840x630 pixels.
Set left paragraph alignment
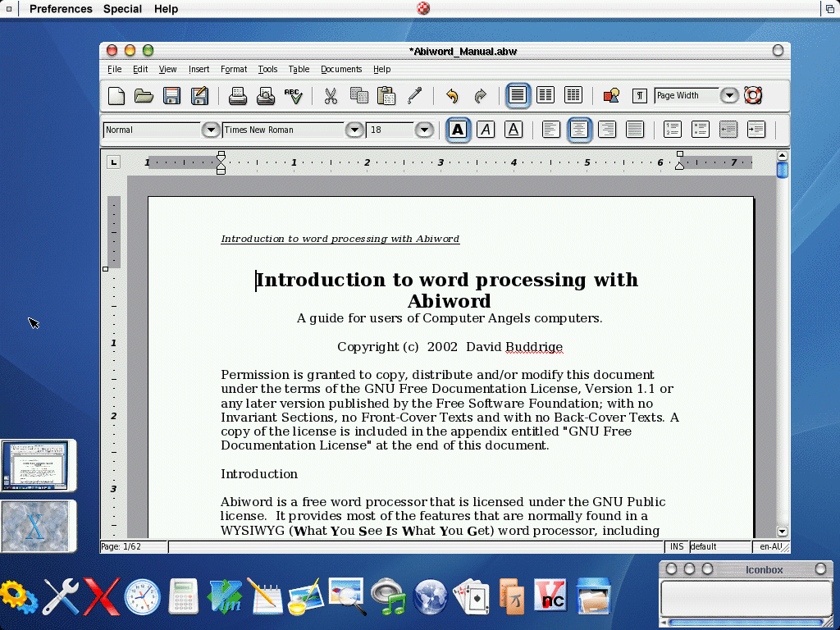pyautogui.click(x=551, y=130)
